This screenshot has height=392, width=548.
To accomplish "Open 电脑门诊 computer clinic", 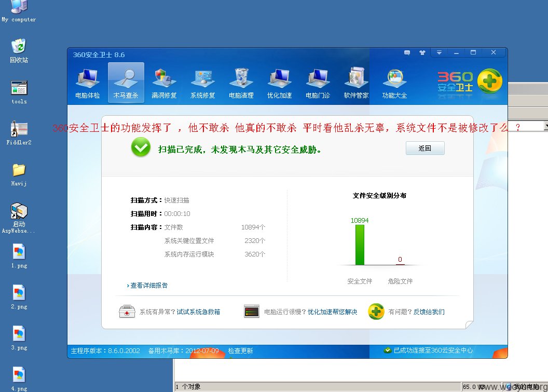I will (318, 83).
